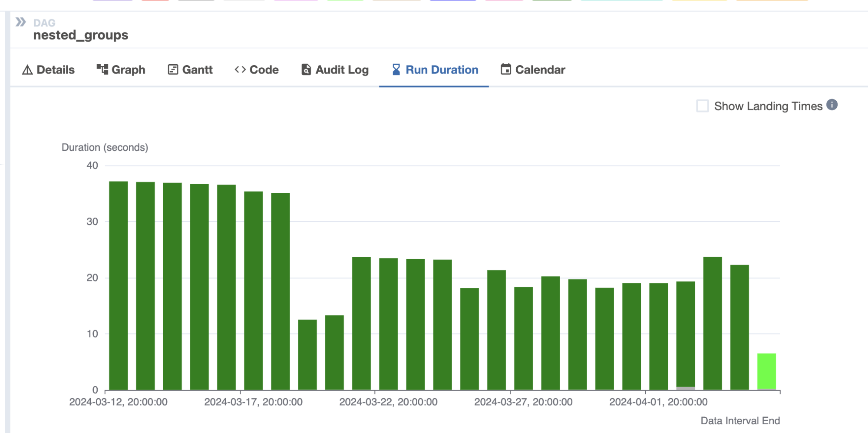
Task: Click the Graph tab's node icon
Action: click(102, 69)
